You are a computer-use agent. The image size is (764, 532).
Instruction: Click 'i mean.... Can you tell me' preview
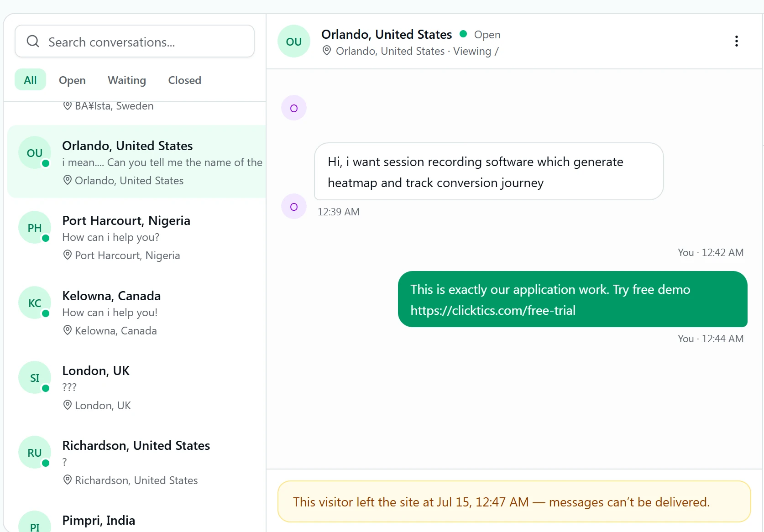point(162,162)
